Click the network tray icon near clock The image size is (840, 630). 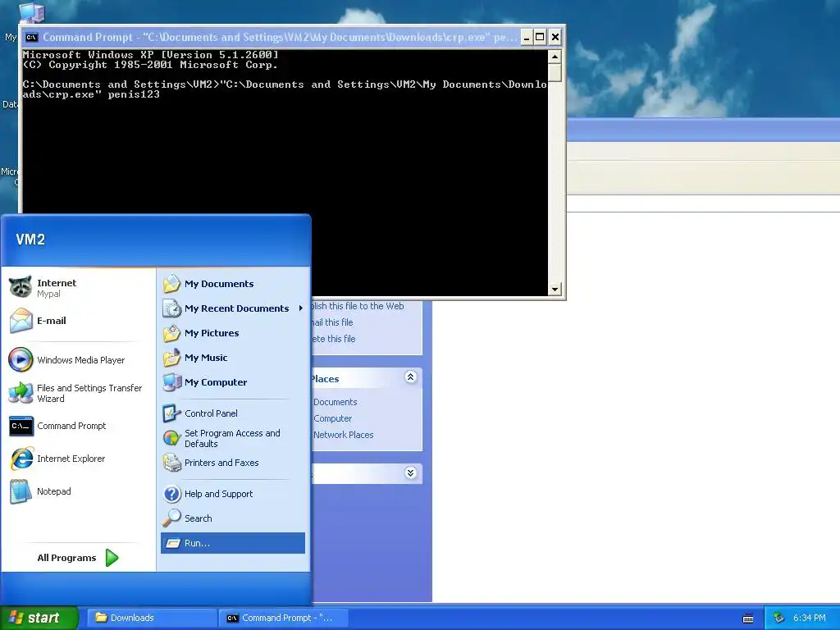pos(779,618)
